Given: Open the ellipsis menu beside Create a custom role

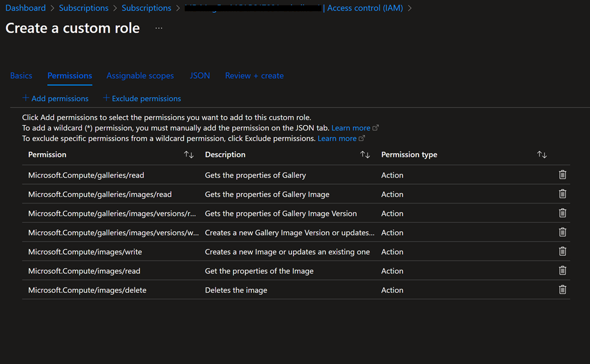Looking at the screenshot, I should [x=159, y=28].
